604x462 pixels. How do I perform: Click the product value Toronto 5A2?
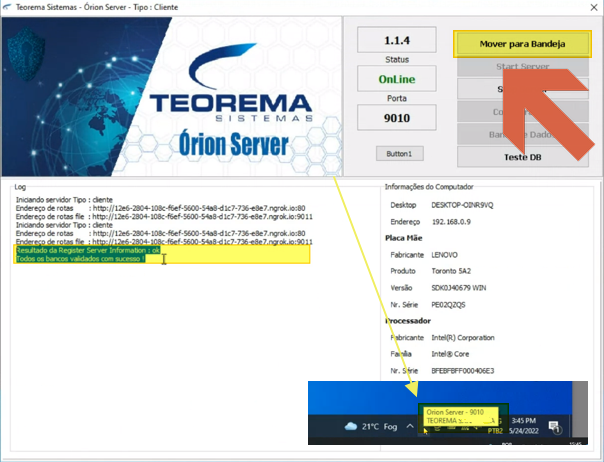pyautogui.click(x=451, y=271)
